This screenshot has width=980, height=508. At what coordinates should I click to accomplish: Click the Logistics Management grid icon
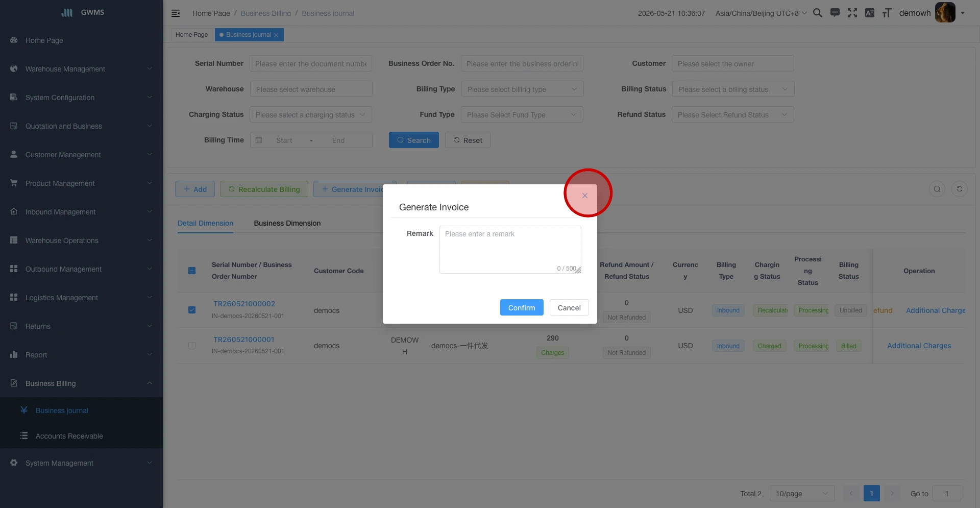pos(14,297)
